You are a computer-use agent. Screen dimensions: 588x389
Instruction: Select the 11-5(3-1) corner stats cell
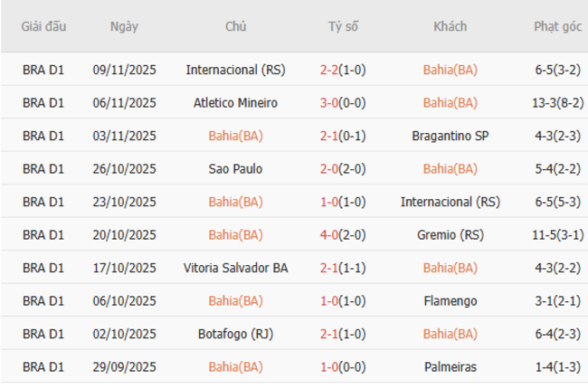click(557, 235)
